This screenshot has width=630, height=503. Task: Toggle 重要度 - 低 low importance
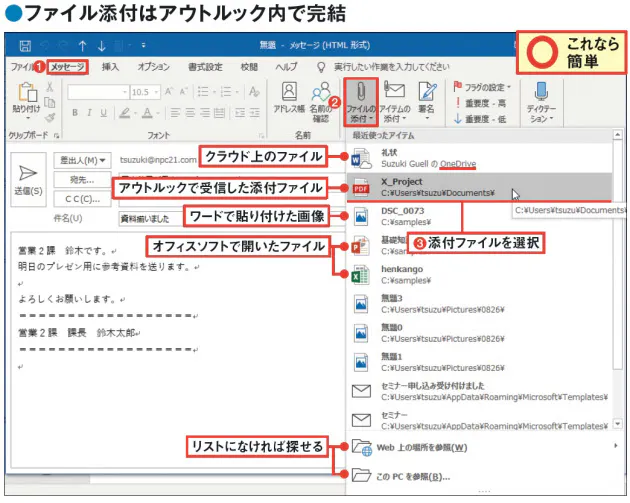click(480, 119)
